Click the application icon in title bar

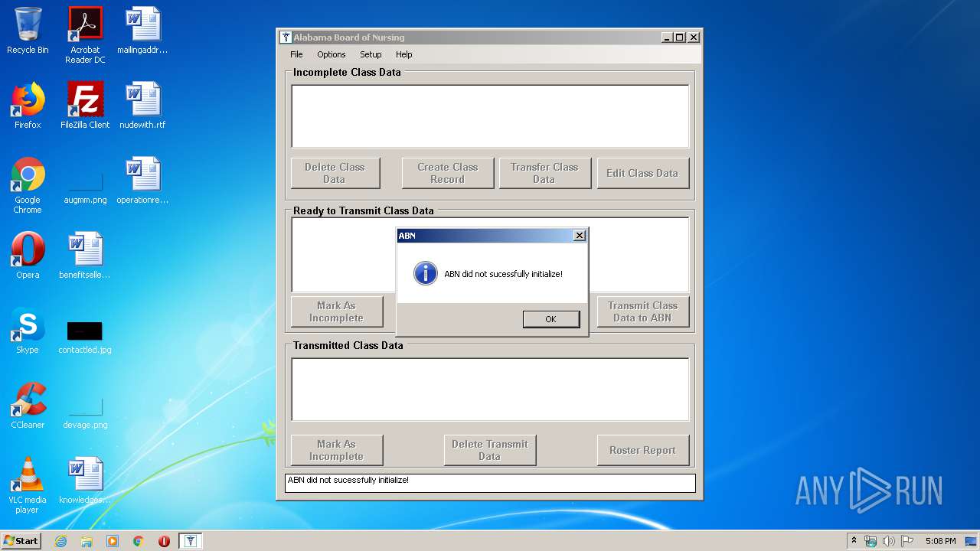pyautogui.click(x=286, y=37)
